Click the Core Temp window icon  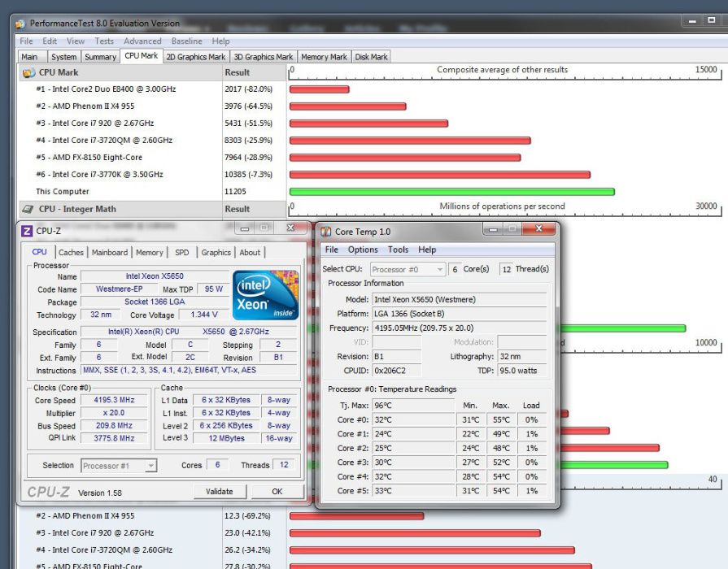pyautogui.click(x=326, y=232)
